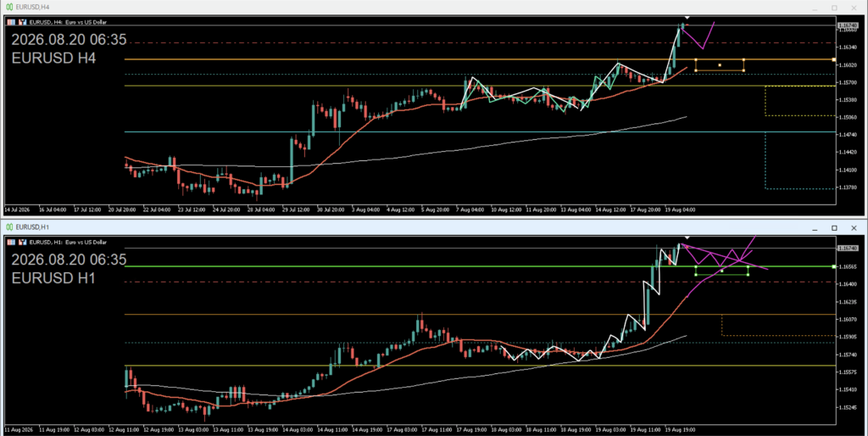Click '29 Jul 12:00' on the H4 time axis
868x436 pixels.
[x=296, y=210]
